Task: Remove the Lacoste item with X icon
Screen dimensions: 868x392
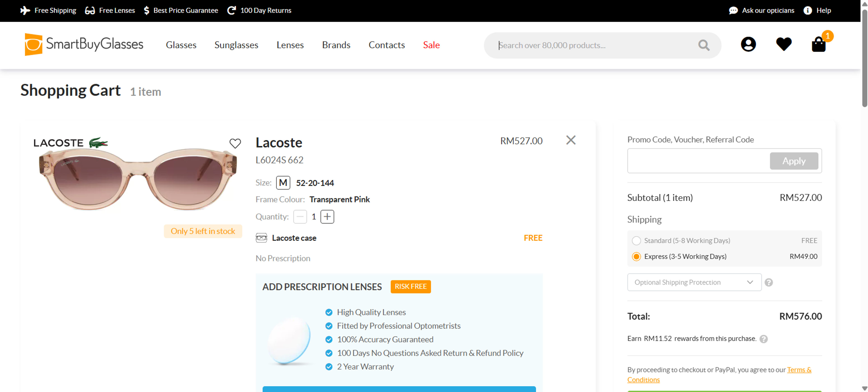Action: click(571, 140)
